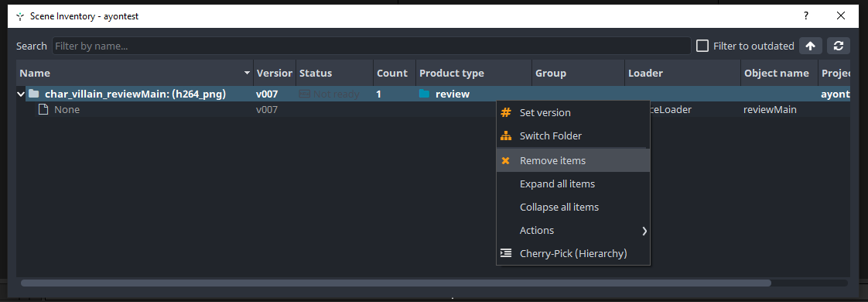This screenshot has width=868, height=302.
Task: Select Collapse all items
Action: click(x=573, y=208)
